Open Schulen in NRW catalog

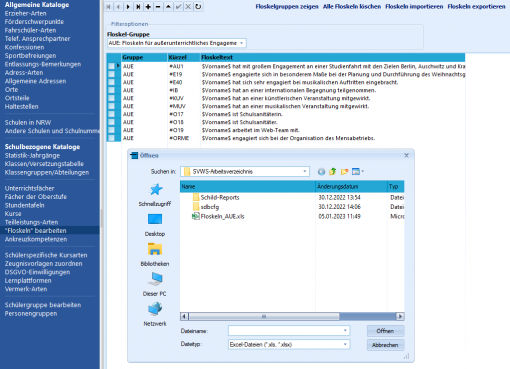[28, 122]
